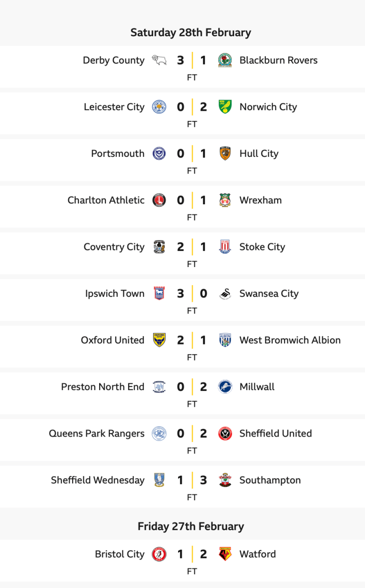Viewport: 365px width, 588px height.
Task: Select the West Bromwich Albion name
Action: pyautogui.click(x=290, y=340)
